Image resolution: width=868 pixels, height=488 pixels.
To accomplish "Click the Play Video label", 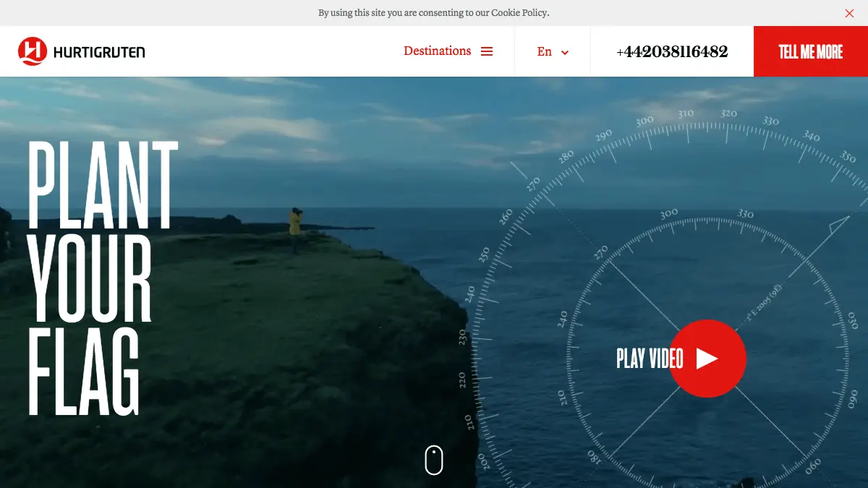I will 650,359.
